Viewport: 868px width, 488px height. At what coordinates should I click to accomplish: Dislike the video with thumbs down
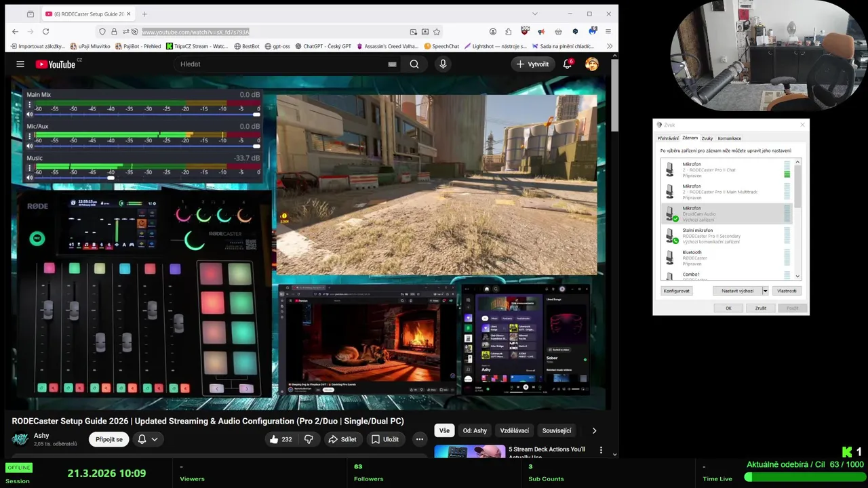(x=309, y=439)
